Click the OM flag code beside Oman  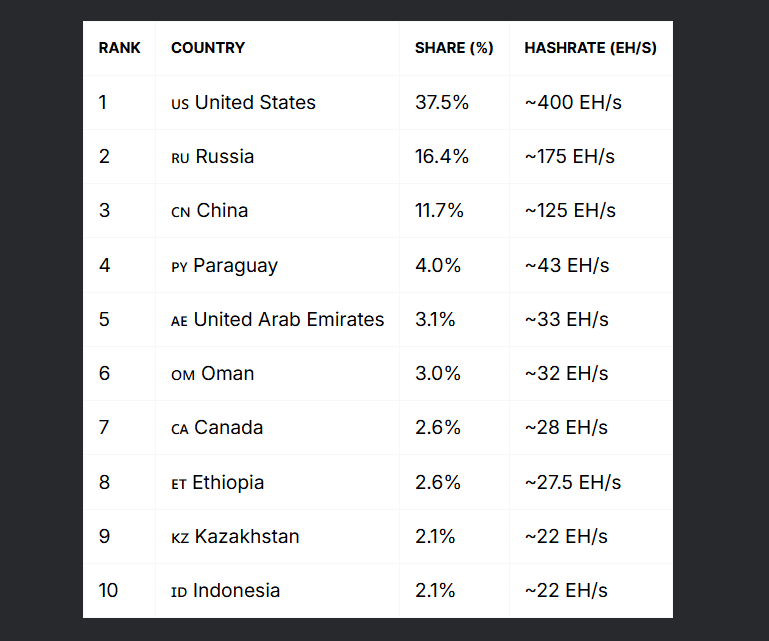click(183, 375)
